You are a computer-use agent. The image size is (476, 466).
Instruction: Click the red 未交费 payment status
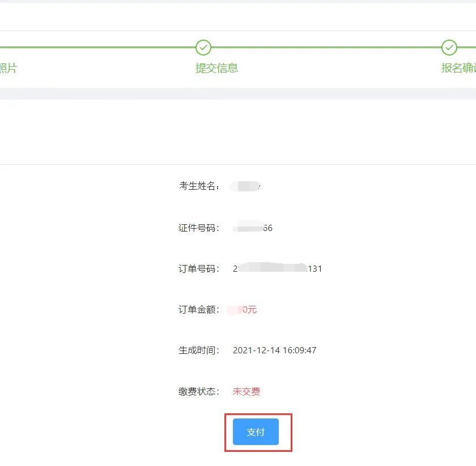click(246, 392)
